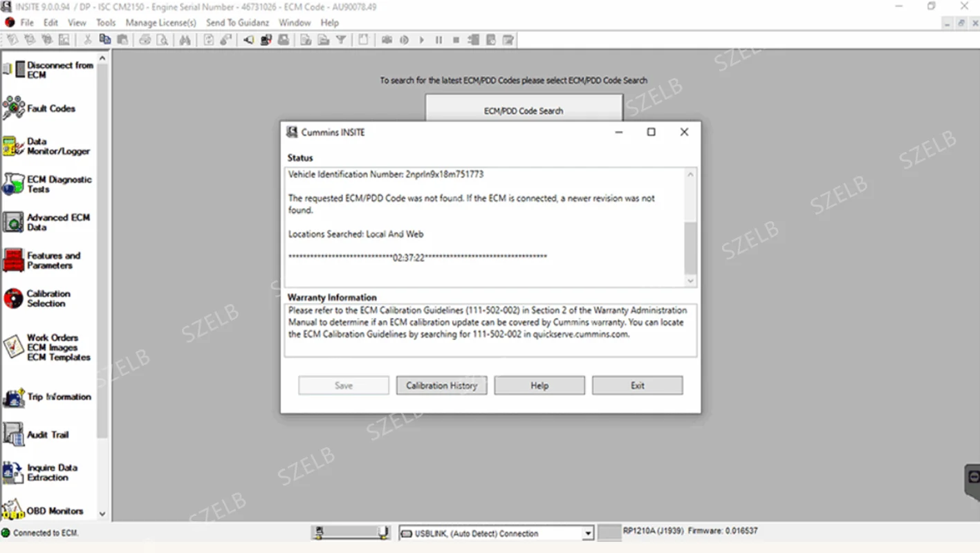Click the Pause toolbar button

[x=438, y=40]
